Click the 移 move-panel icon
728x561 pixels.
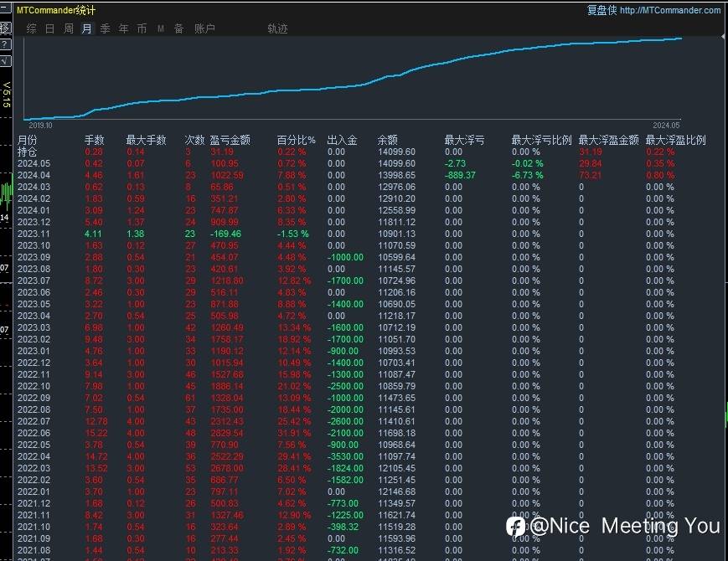pyautogui.click(x=5, y=28)
